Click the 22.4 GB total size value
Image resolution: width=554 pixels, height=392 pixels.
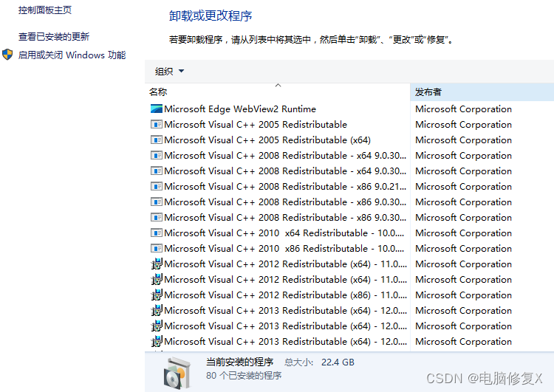[x=338, y=362]
